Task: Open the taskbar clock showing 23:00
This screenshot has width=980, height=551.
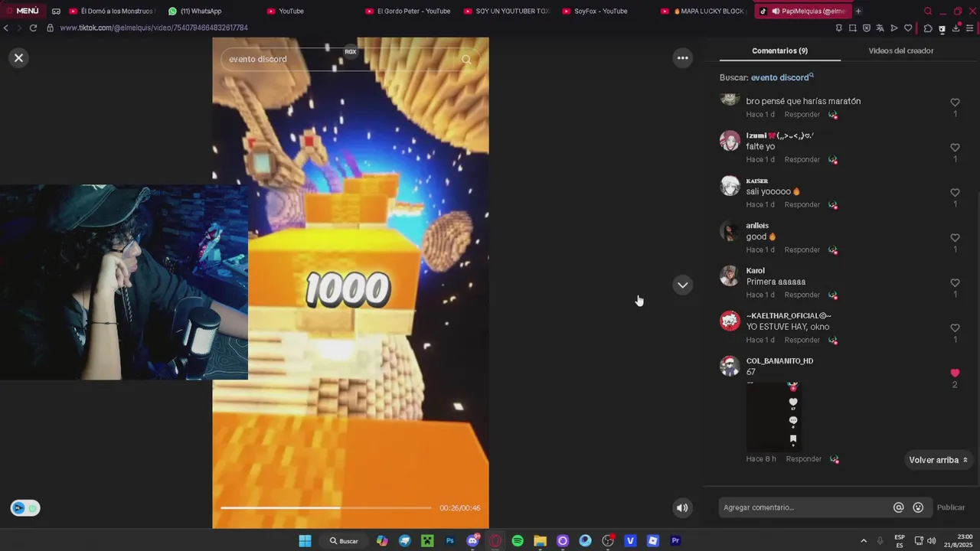Action: tap(959, 540)
